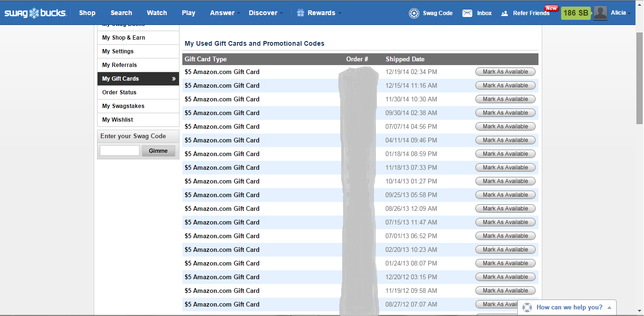Viewport: 644px width, 316px height.
Task: Focus the Swag Code input field
Action: tap(120, 150)
